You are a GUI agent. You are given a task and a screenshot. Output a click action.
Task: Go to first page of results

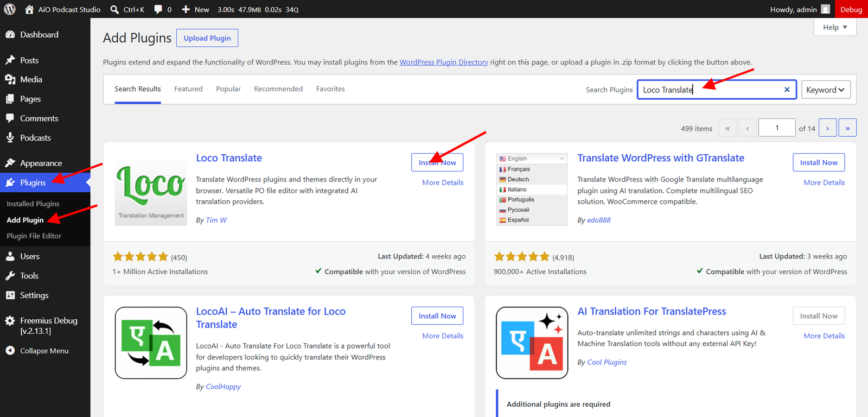point(727,128)
